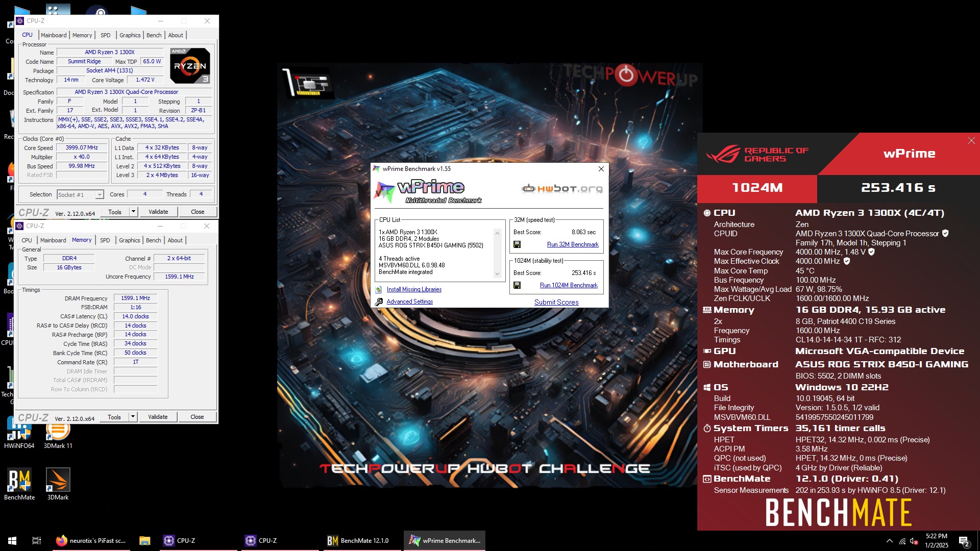This screenshot has width=980, height=551.
Task: Click the CPU Name field AMD Ryzen 3 1300X
Action: [110, 52]
